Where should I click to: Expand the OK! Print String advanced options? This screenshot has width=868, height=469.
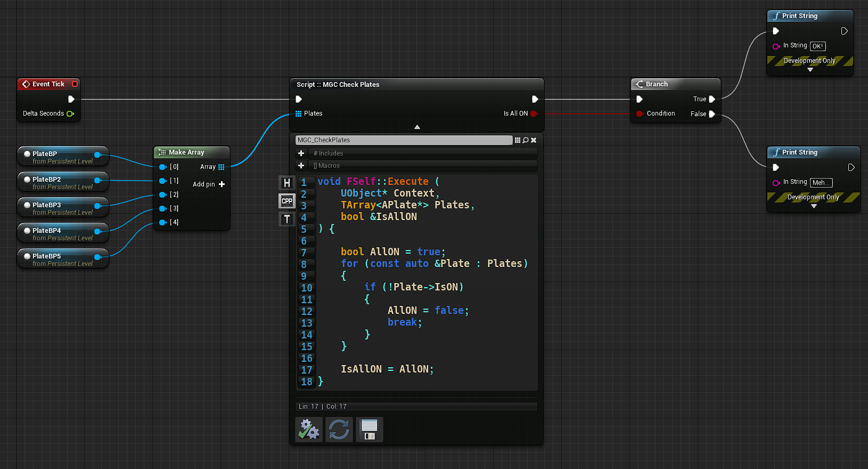click(x=810, y=70)
